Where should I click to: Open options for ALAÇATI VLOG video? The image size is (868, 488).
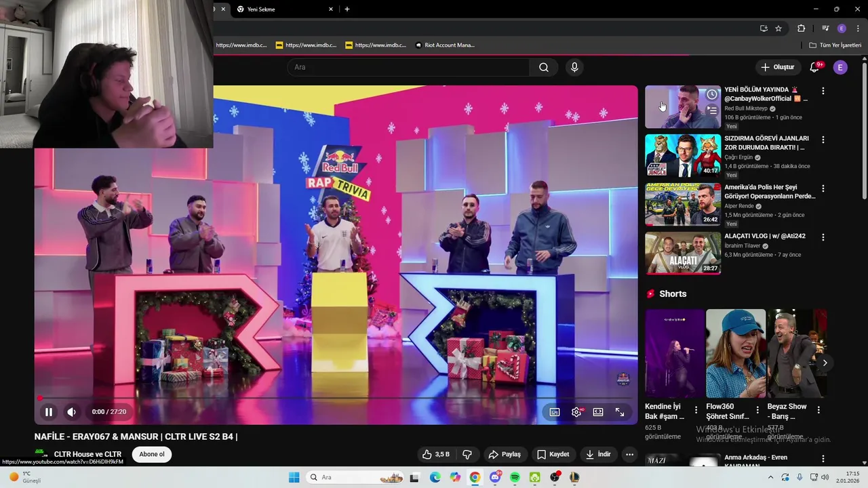point(823,237)
